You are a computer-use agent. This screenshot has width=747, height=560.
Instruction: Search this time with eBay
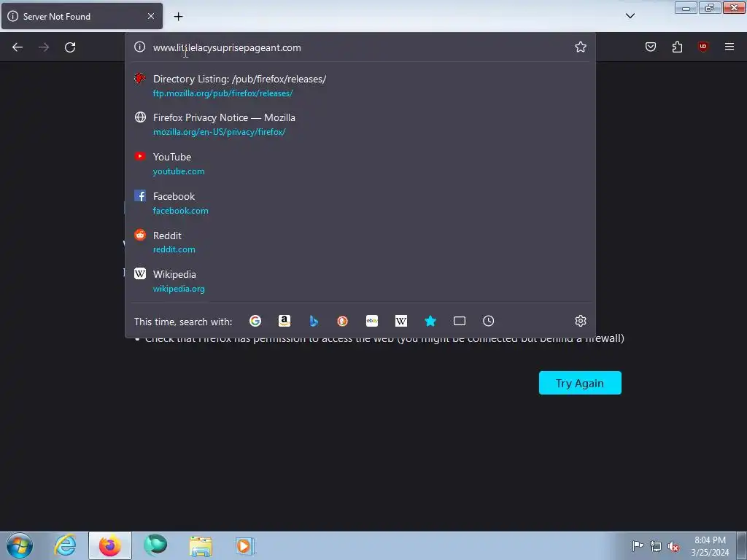(x=372, y=321)
